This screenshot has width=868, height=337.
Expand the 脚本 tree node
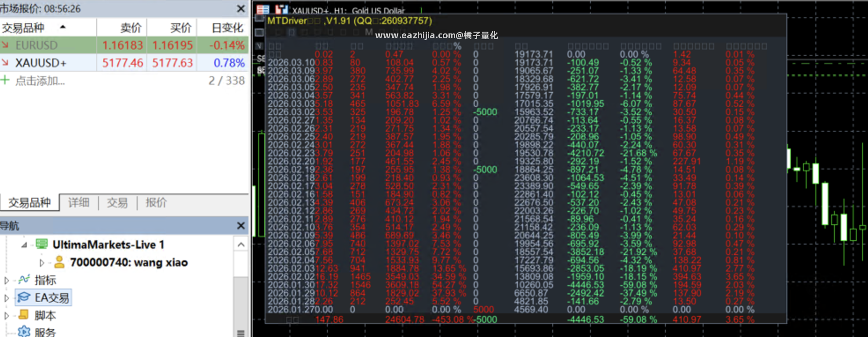(6, 315)
